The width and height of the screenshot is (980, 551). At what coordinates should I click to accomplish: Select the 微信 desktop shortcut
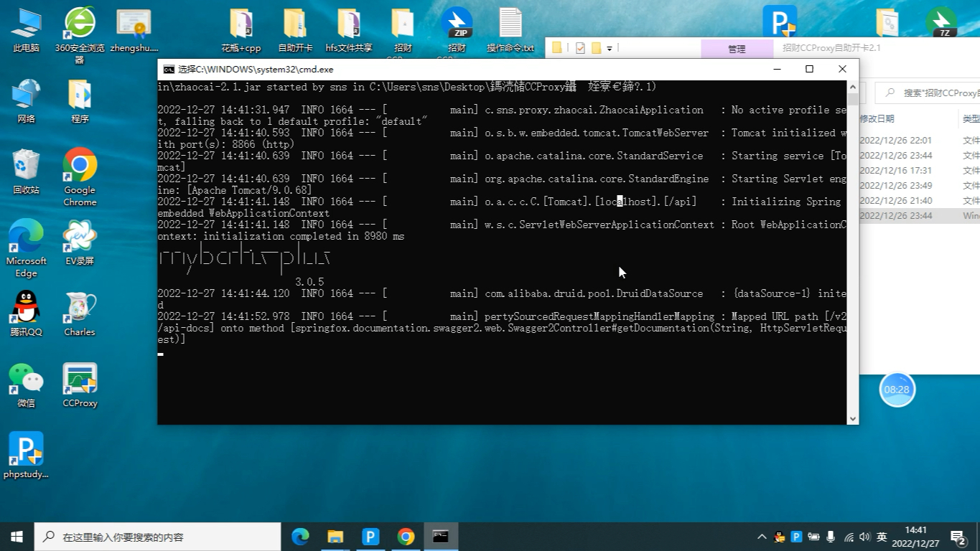[x=26, y=385]
